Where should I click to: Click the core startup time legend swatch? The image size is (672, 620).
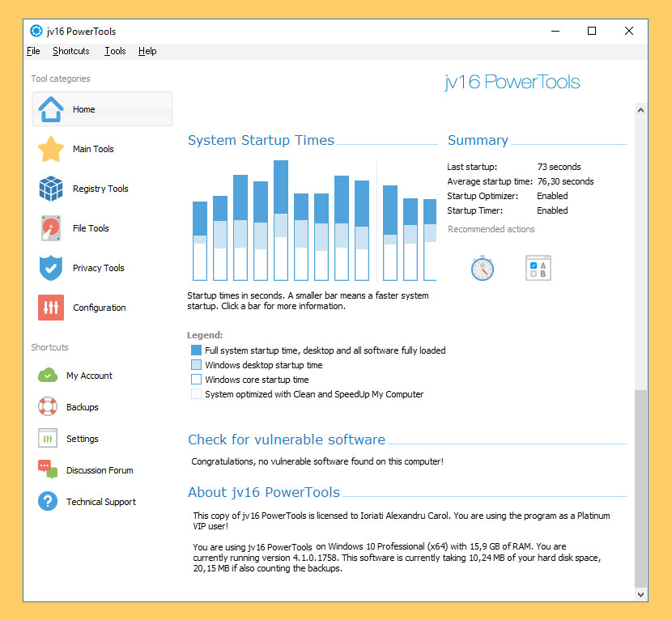coord(196,379)
